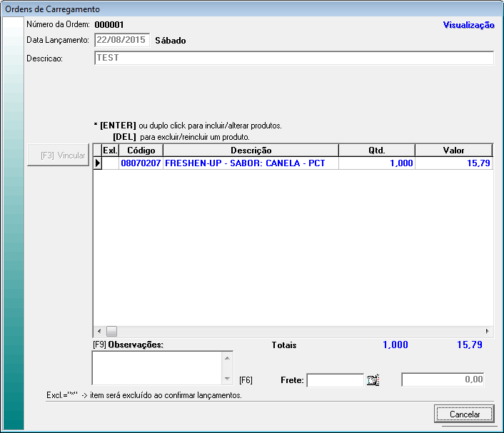This screenshot has height=433, width=504.
Task: Click the horizontal scrollbar's left arrow
Action: [x=99, y=332]
